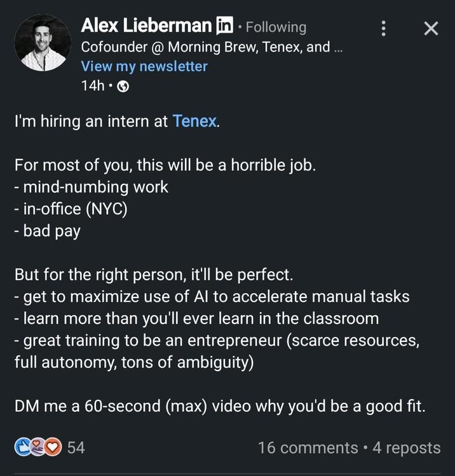Open the 16 comments section
455x476 pixels.
pos(308,447)
